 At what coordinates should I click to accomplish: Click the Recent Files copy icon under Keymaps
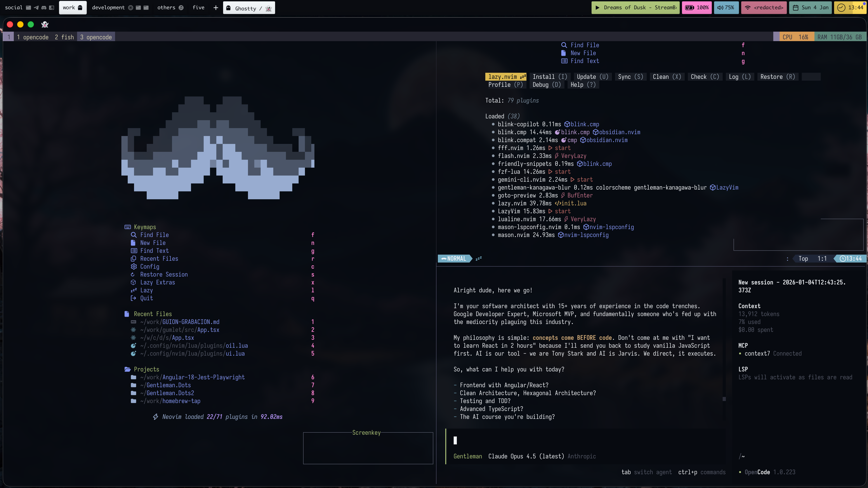tap(133, 258)
